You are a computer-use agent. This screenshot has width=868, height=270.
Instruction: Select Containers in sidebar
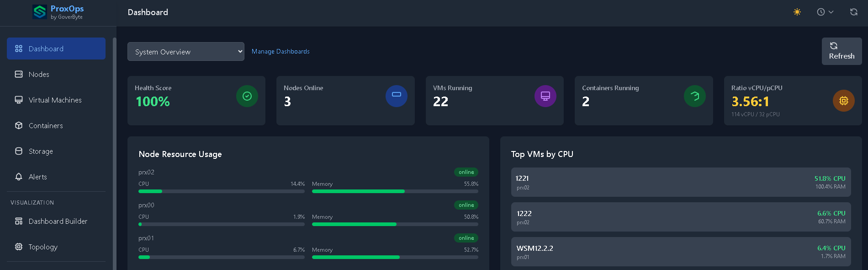[46, 125]
